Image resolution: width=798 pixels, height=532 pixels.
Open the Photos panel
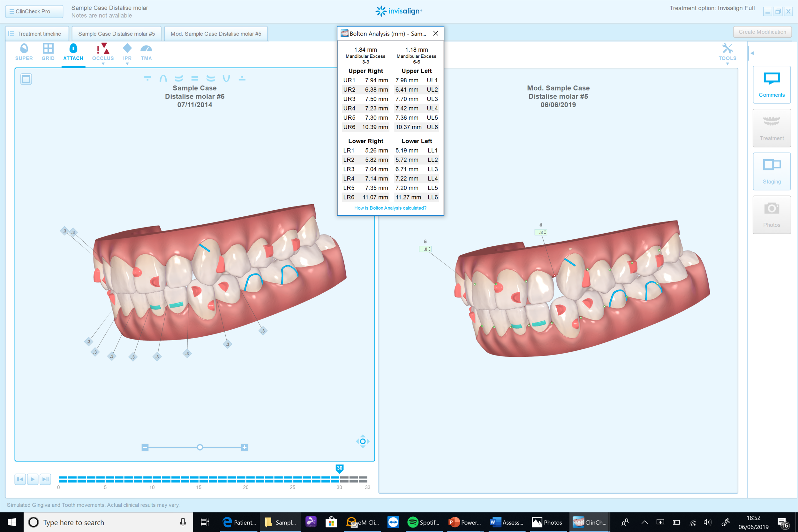coord(772,214)
